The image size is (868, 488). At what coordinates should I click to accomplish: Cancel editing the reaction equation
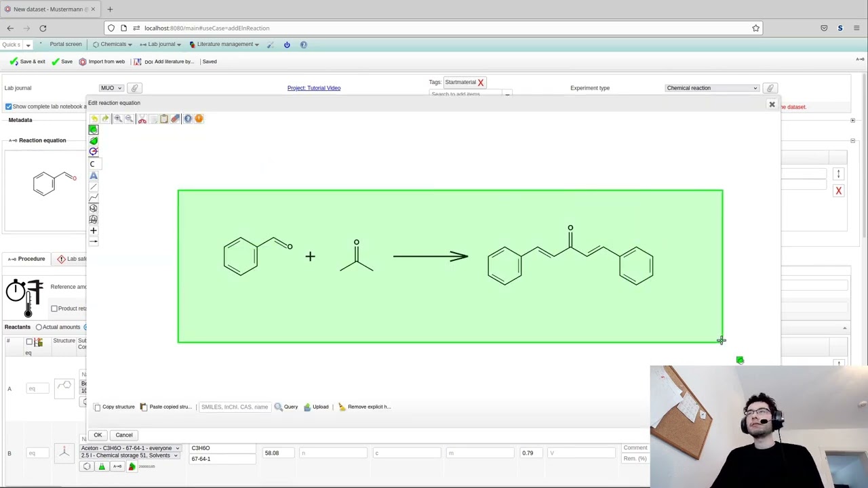coord(124,435)
